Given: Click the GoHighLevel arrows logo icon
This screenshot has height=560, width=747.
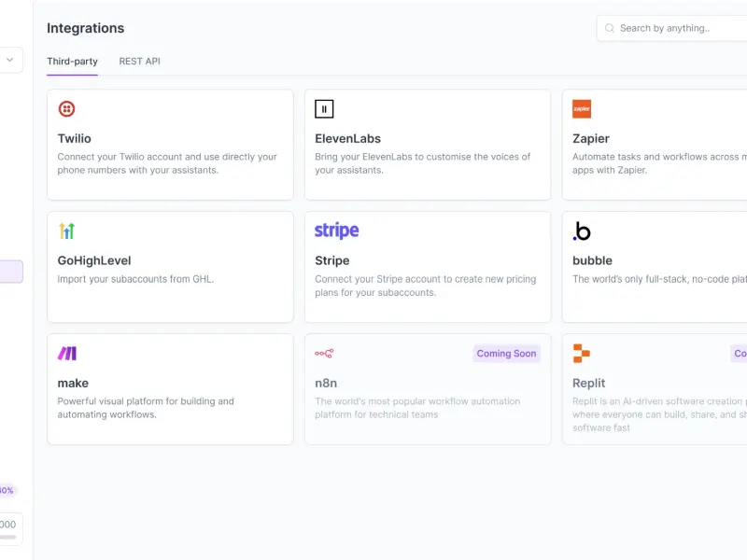Looking at the screenshot, I should pyautogui.click(x=66, y=231).
